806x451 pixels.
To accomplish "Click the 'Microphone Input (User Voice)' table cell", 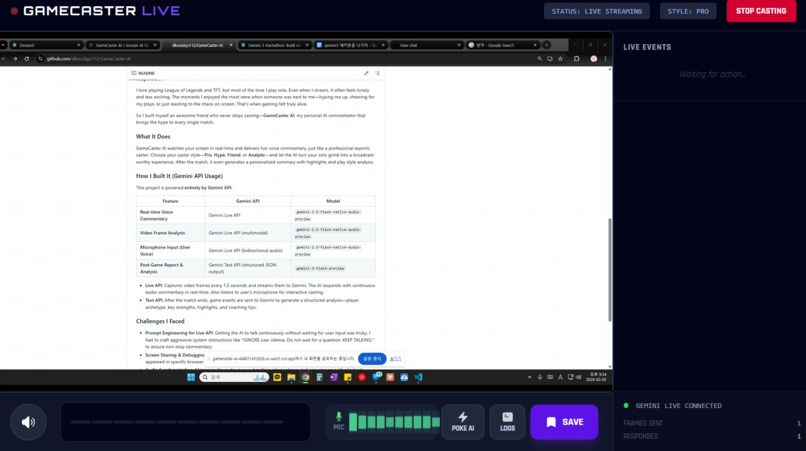I will tap(171, 250).
